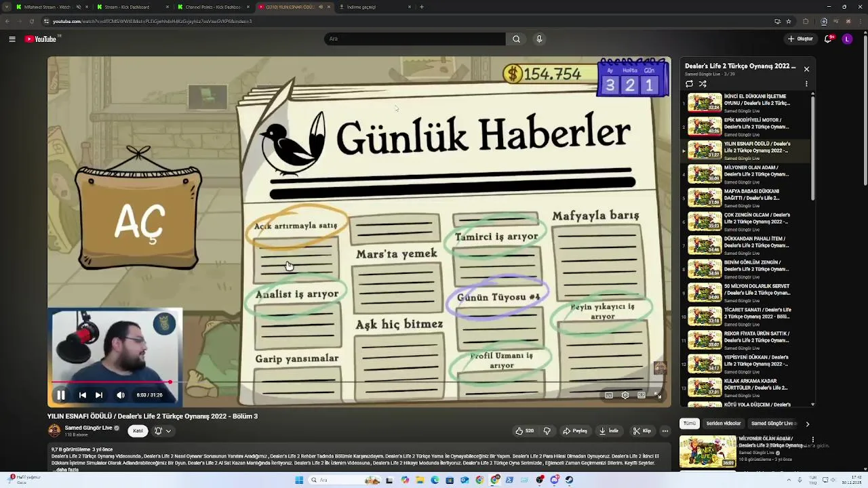This screenshot has height=488, width=868.
Task: Open YEPİSYENİ DÜKKAN playlist video
Action: click(x=746, y=364)
